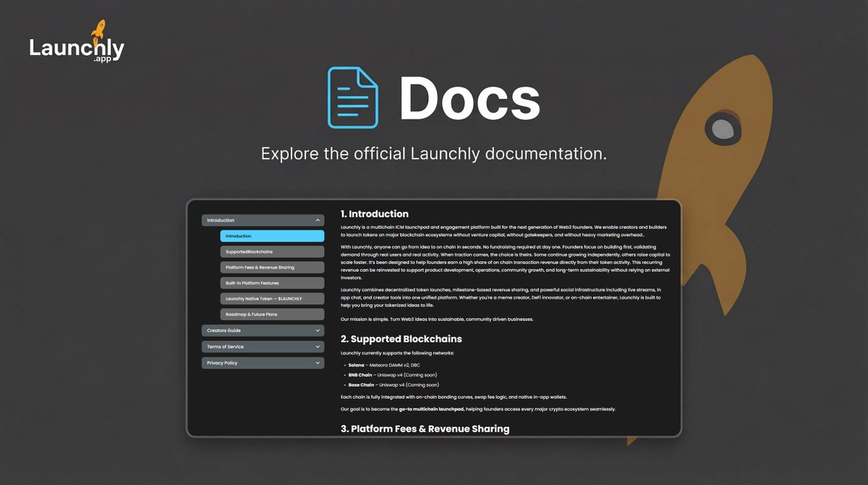868x485 pixels.
Task: Select the highlighted Introduction sidebar item
Action: pos(272,236)
